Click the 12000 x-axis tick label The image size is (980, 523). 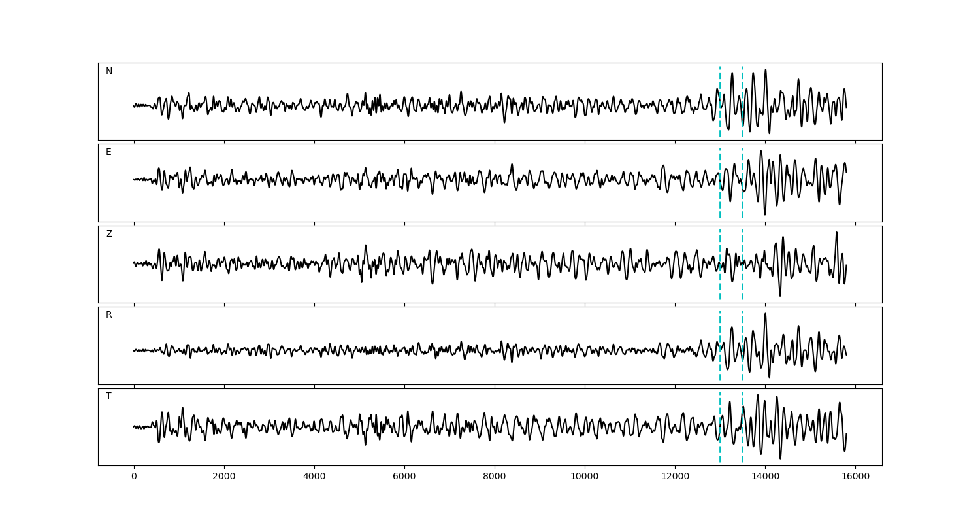(x=675, y=477)
